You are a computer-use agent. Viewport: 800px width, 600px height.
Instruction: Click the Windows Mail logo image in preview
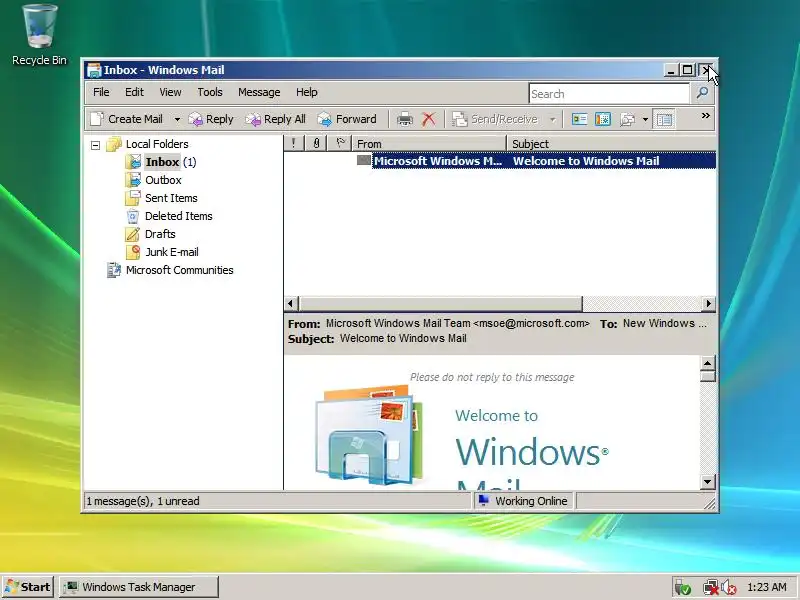tap(369, 435)
